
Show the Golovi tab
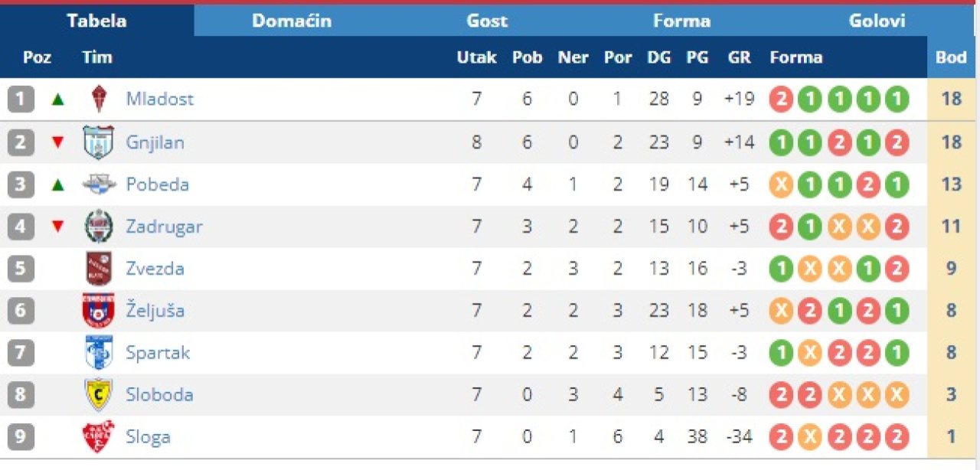tap(877, 21)
